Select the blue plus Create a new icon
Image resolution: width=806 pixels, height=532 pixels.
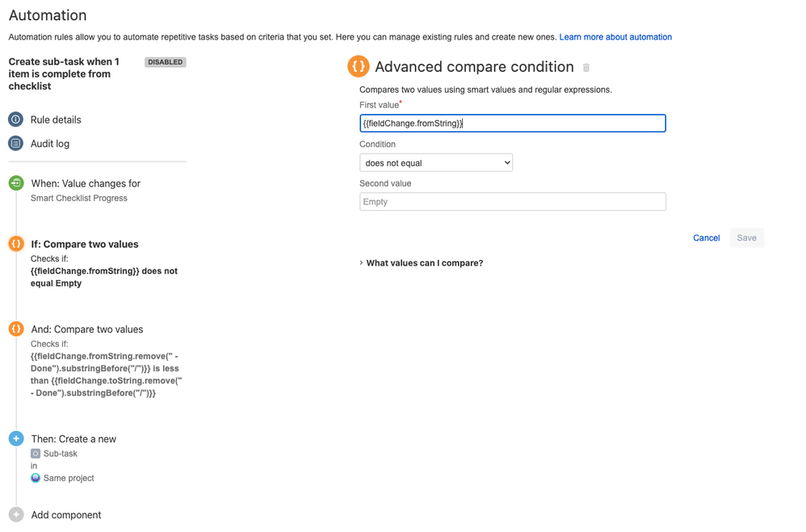pos(16,438)
